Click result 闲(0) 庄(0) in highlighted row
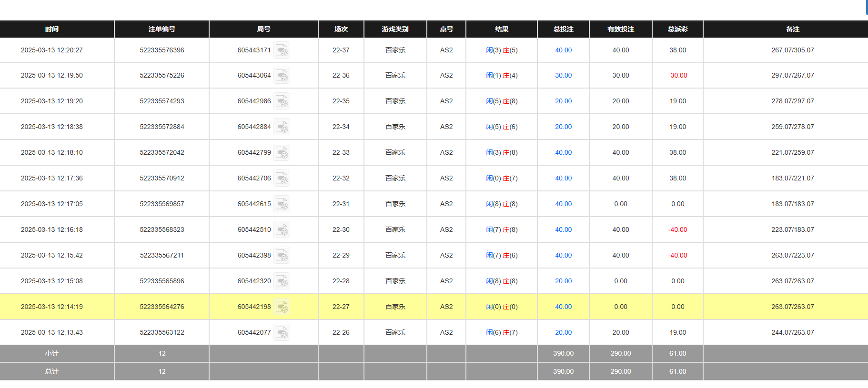This screenshot has width=868, height=388. coord(502,307)
